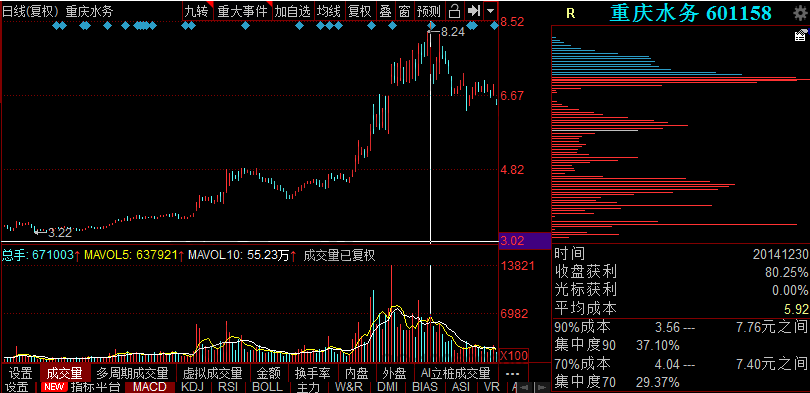Select the KDJ indicator tab
Screen dimensions: 810x393
coord(193,387)
